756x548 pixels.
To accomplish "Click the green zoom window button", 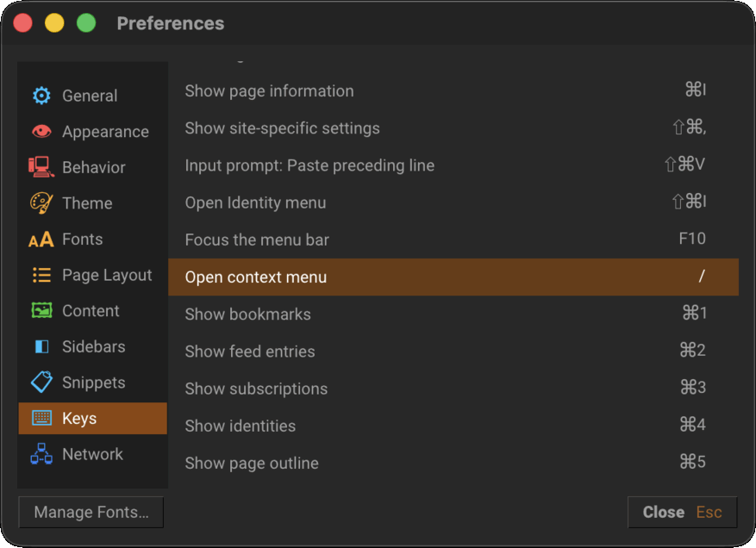I will pos(86,23).
